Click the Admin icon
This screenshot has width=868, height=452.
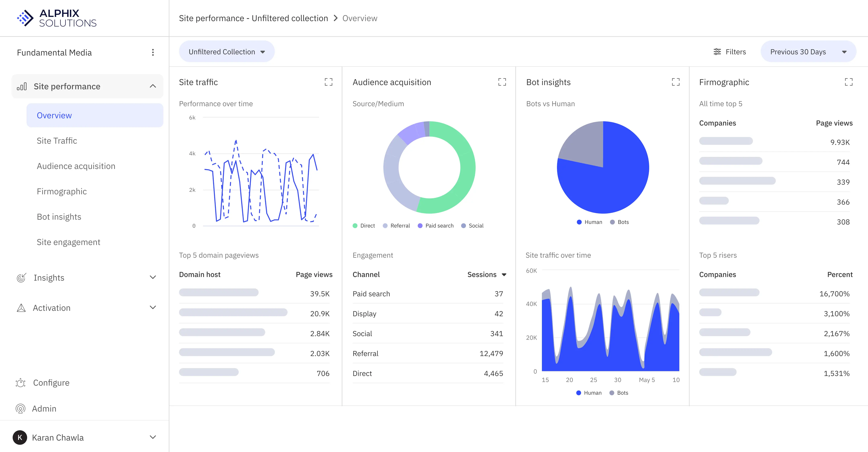pos(20,409)
